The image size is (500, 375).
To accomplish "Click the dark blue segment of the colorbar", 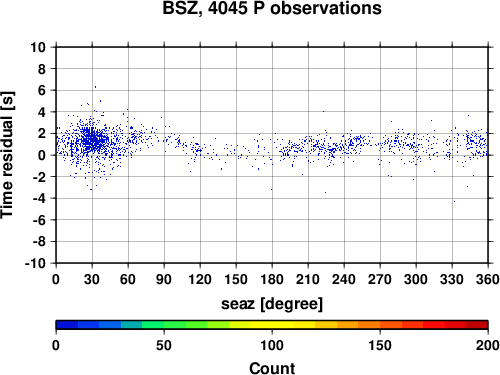I will point(67,325).
